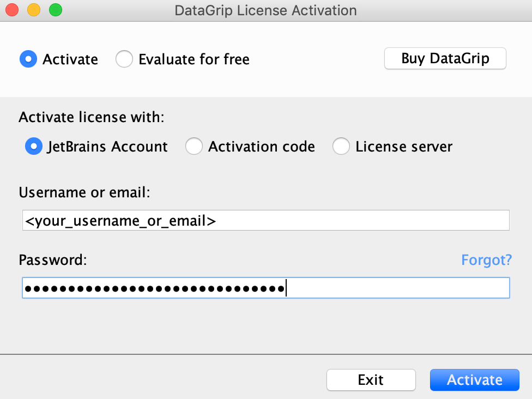532x399 pixels.
Task: Click the DataGrip License Activation title bar
Action: pos(265,10)
